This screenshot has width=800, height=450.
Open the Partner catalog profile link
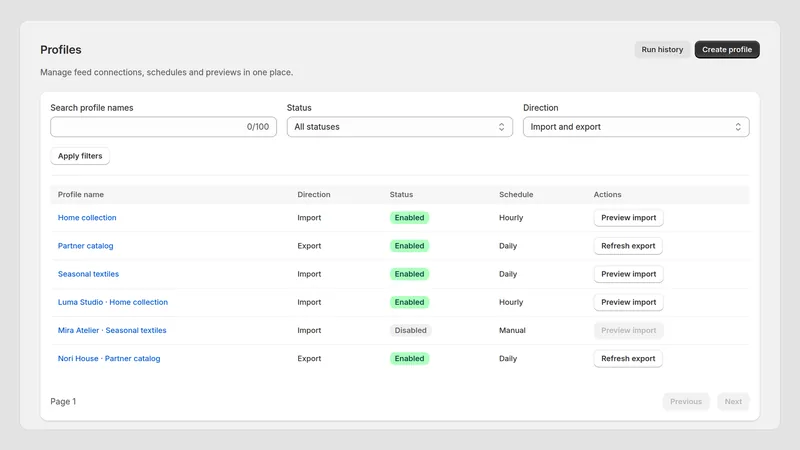[85, 245]
